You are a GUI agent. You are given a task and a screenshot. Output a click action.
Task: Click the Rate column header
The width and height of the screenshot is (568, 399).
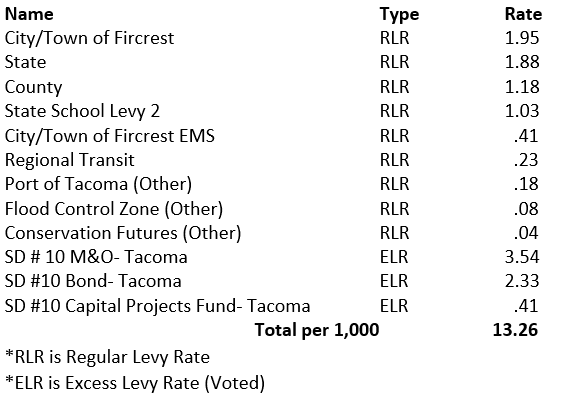(x=523, y=14)
